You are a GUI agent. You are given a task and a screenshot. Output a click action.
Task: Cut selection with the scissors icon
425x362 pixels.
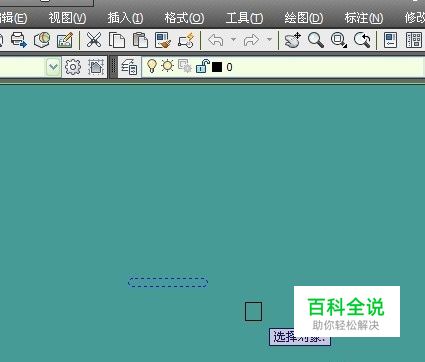[94, 40]
